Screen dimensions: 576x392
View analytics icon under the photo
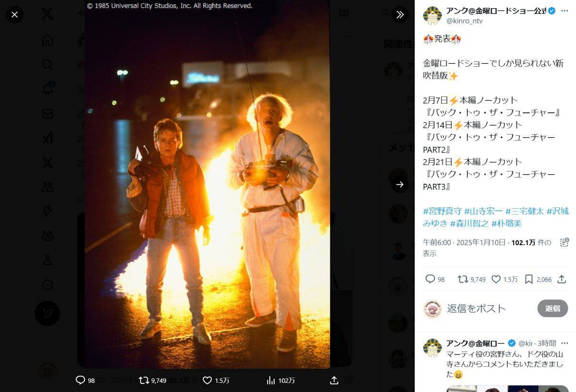point(271,380)
